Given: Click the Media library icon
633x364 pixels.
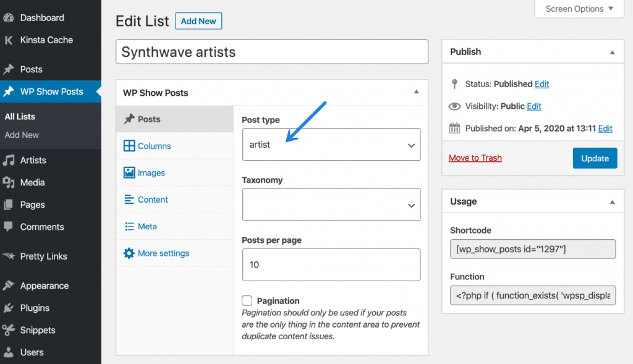Looking at the screenshot, I should point(9,182).
